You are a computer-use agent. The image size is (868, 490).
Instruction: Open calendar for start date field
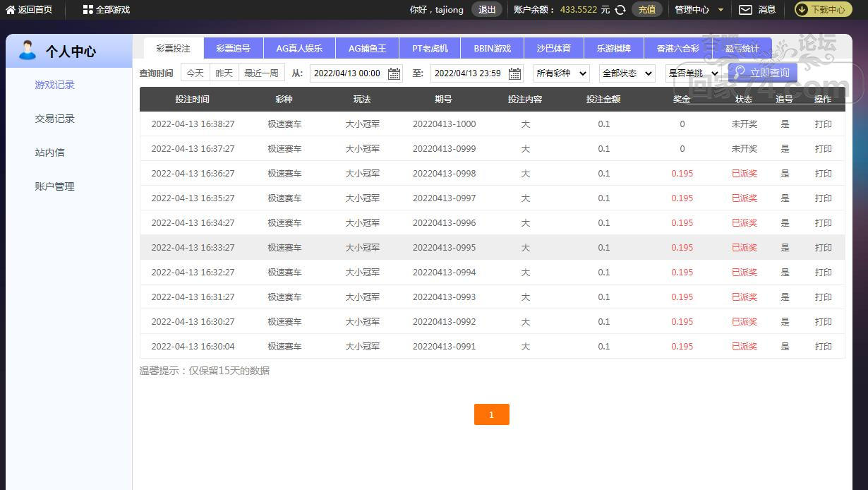(x=394, y=73)
